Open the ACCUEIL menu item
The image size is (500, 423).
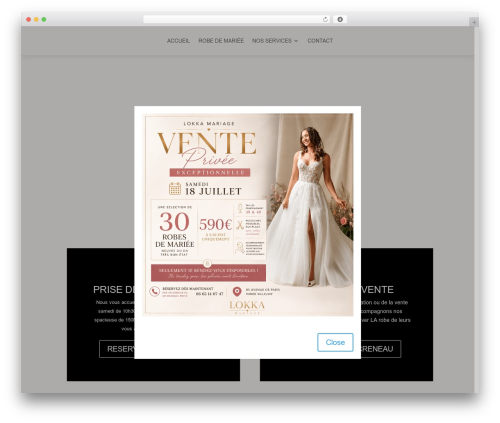(x=178, y=41)
